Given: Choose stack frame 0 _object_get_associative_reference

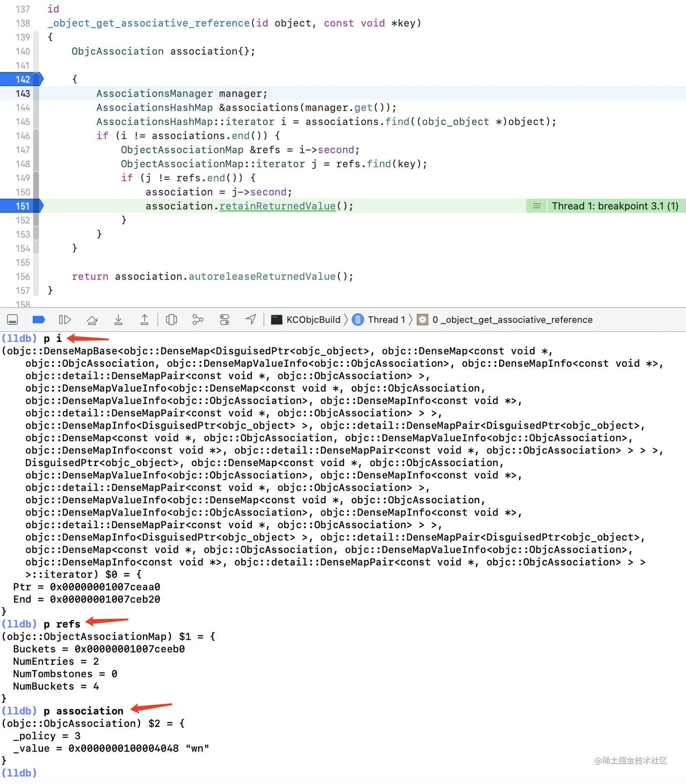Looking at the screenshot, I should (505, 320).
